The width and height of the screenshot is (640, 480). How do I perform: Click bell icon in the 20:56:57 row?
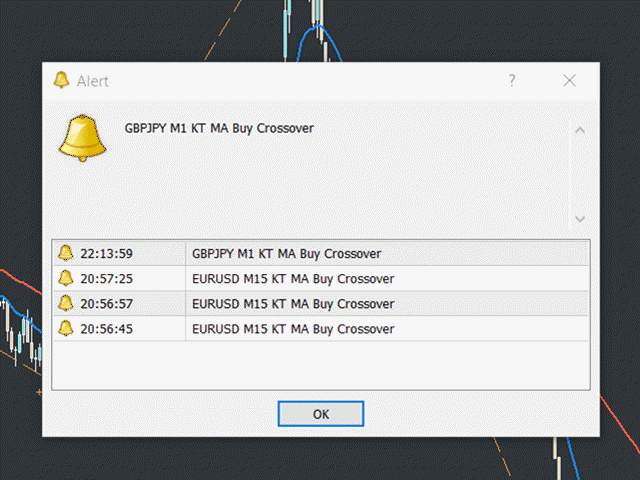click(65, 303)
